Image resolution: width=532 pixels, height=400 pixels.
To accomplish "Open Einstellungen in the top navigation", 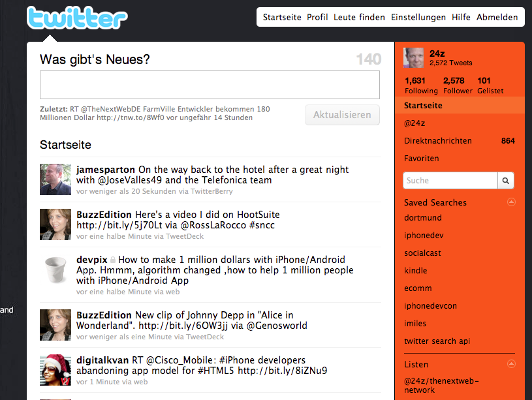I will (x=418, y=18).
